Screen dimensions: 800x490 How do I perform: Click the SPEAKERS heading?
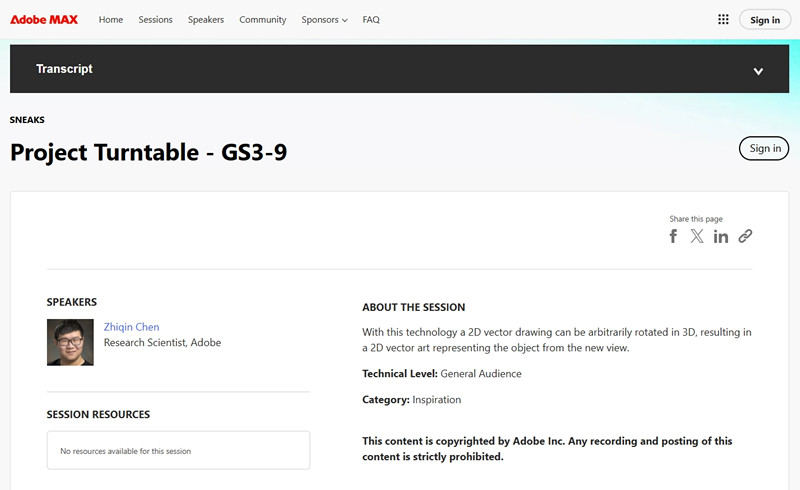[x=72, y=302]
